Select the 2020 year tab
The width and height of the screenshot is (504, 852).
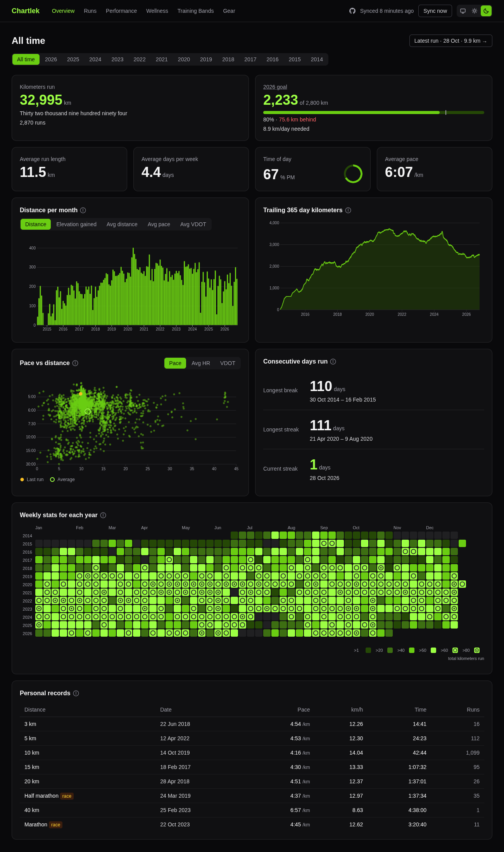184,59
